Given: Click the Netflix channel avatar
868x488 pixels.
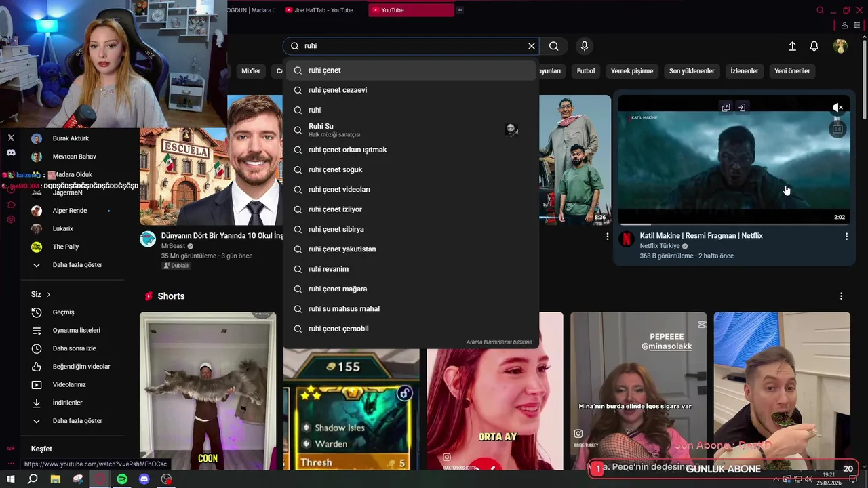Looking at the screenshot, I should click(627, 239).
